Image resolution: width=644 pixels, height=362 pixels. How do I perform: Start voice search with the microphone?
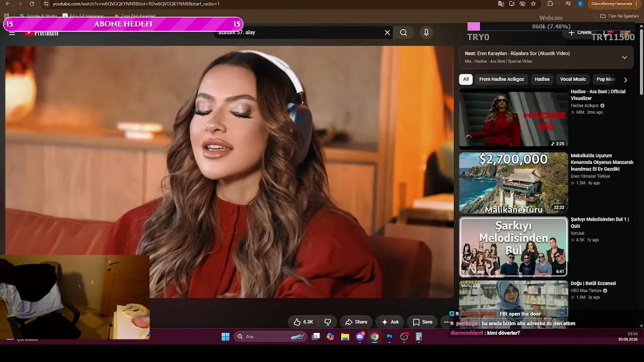[426, 33]
